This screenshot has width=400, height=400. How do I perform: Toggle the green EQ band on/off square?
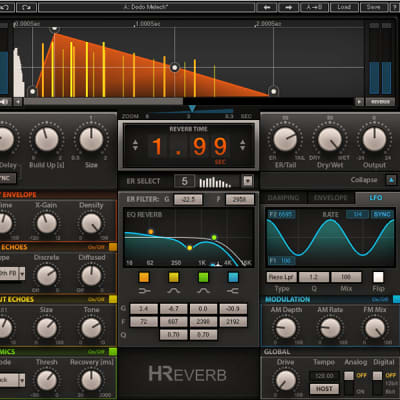tap(203, 277)
